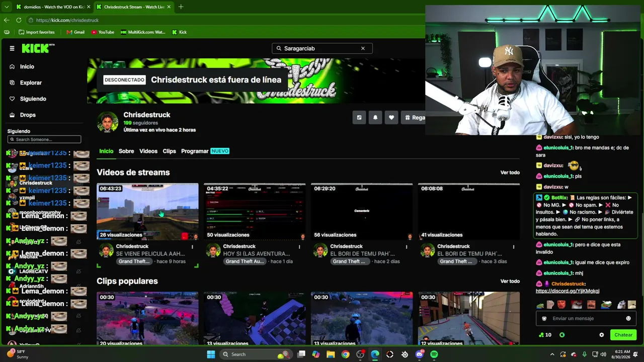Open the Kick bookmark in favorites bar
Image resolution: width=644 pixels, height=362 pixels.
pyautogui.click(x=179, y=32)
